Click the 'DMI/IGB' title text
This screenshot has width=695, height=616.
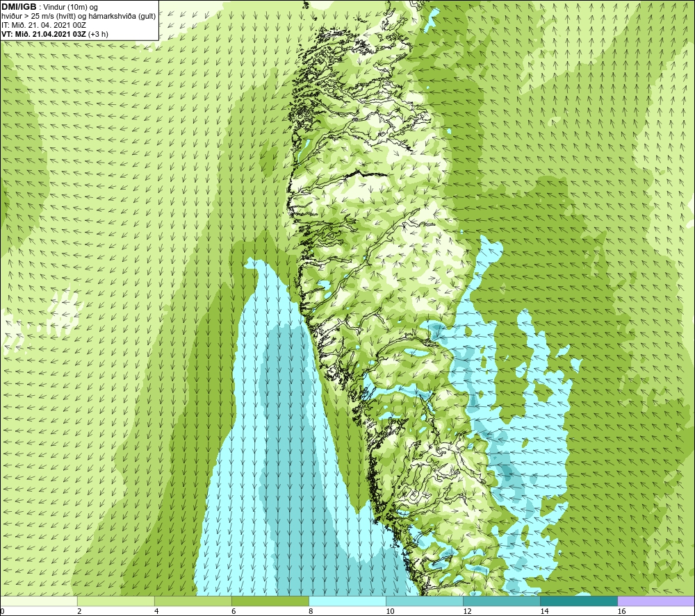pyautogui.click(x=19, y=7)
